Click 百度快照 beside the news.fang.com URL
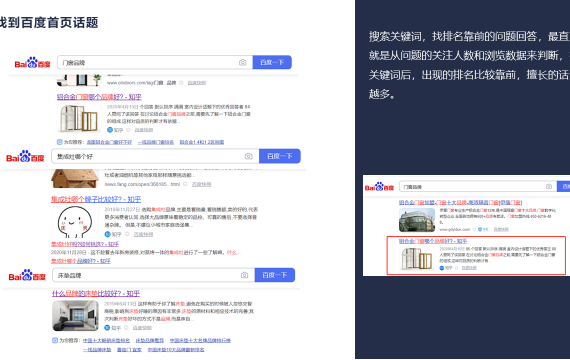The height and width of the screenshot is (360, 570). pos(201,184)
